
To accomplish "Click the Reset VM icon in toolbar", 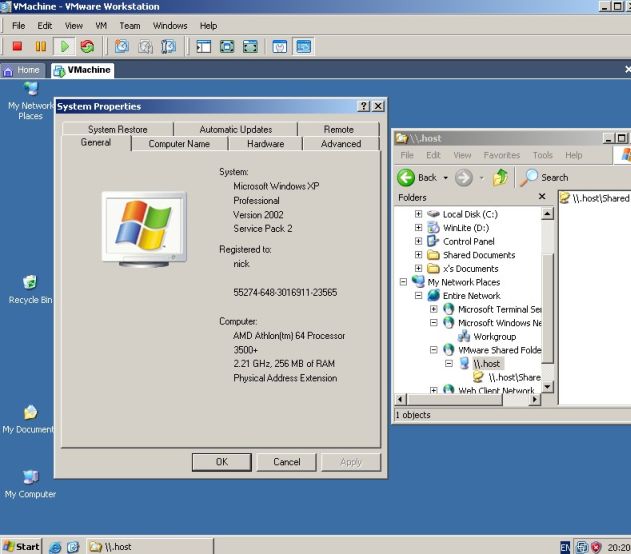I will (x=88, y=46).
